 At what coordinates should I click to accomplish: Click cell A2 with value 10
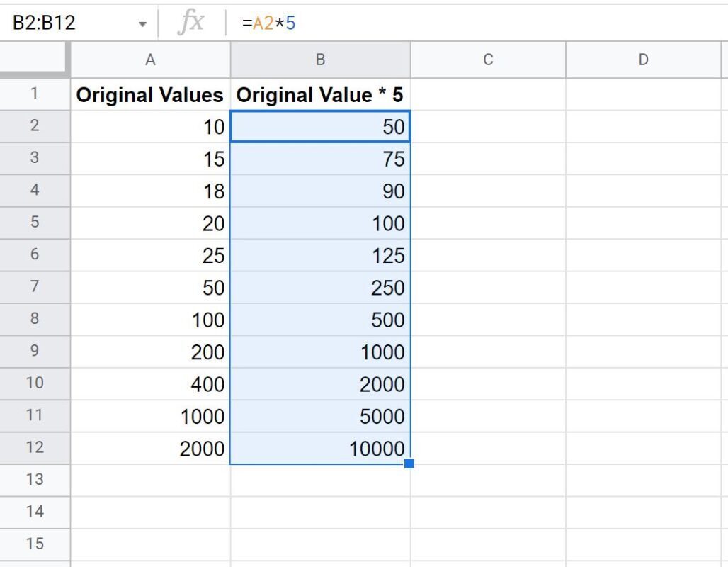pos(150,126)
